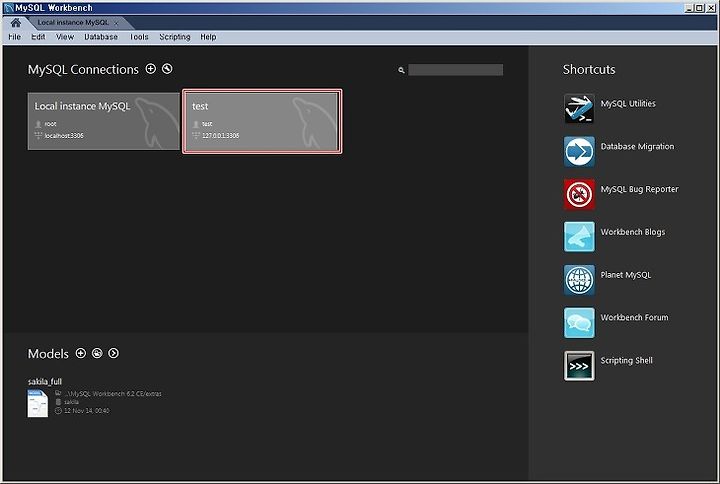720x484 pixels.
Task: Click the MySQL Bug Reporter icon
Action: (579, 194)
